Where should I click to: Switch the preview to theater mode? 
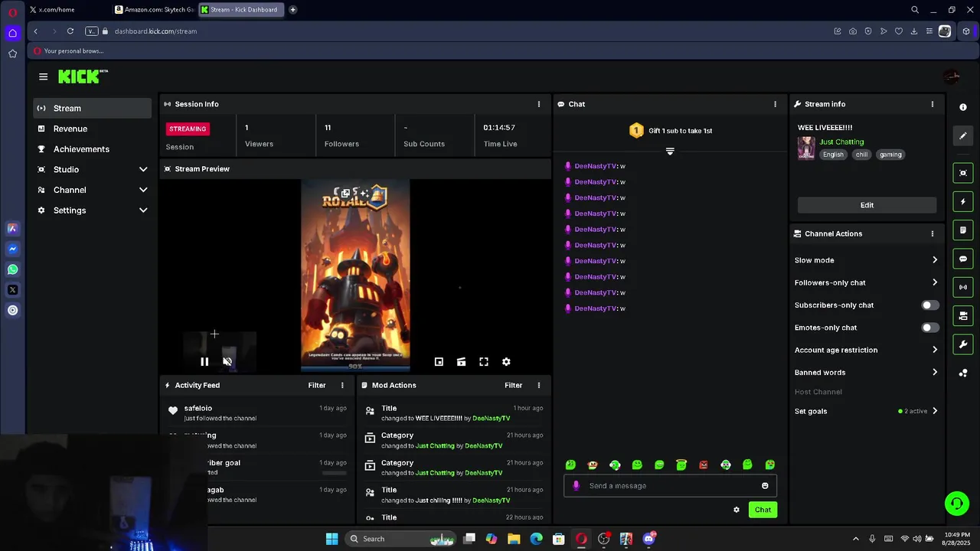[x=461, y=362]
